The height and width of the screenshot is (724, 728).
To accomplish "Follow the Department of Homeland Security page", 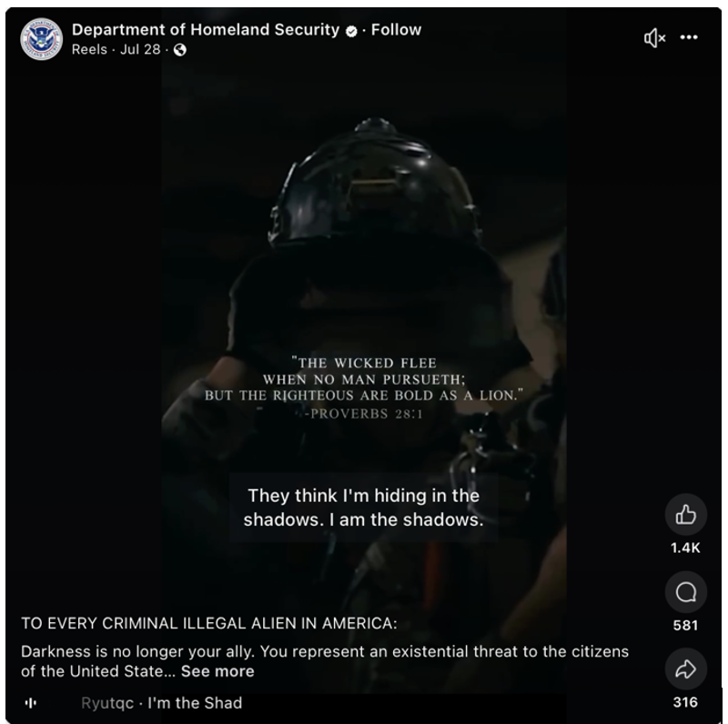I will point(396,30).
